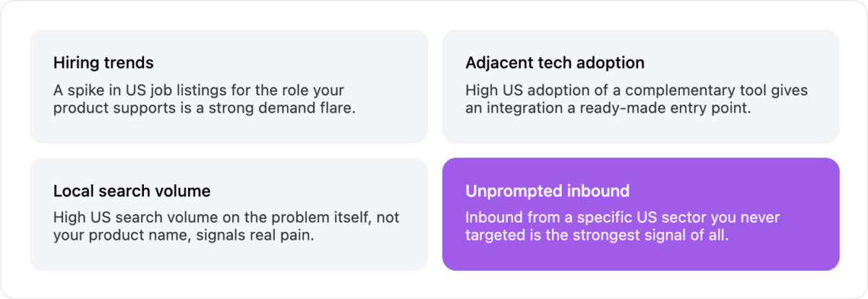
Task: Click the description about high US search volume
Action: [x=226, y=227]
